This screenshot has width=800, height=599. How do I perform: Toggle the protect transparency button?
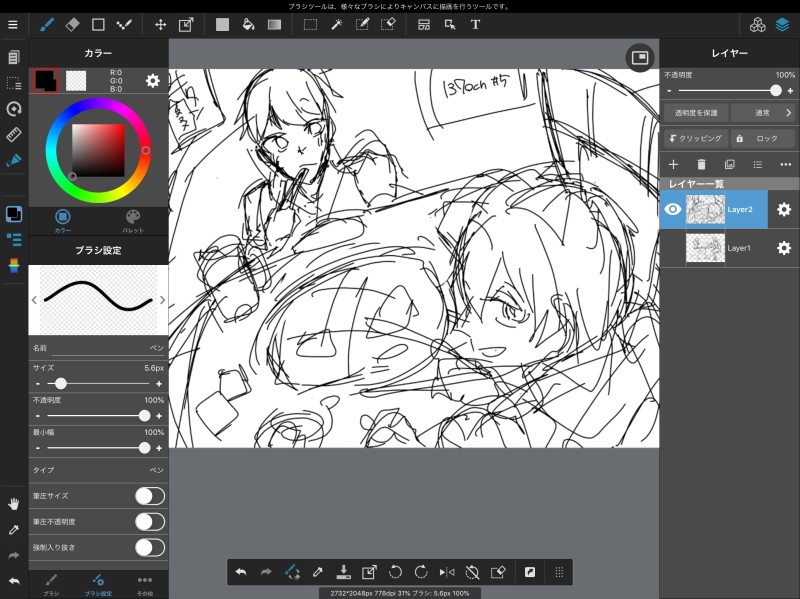(x=696, y=113)
